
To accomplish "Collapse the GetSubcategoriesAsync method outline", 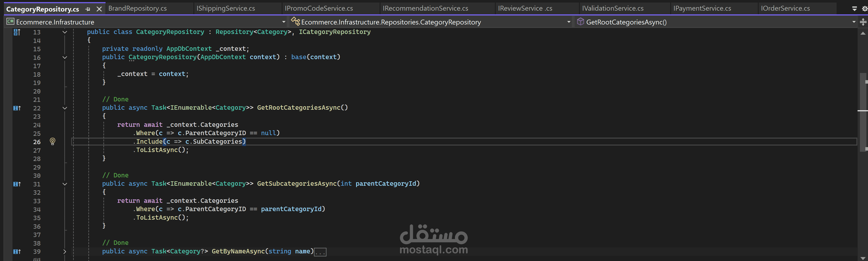I will 65,184.
